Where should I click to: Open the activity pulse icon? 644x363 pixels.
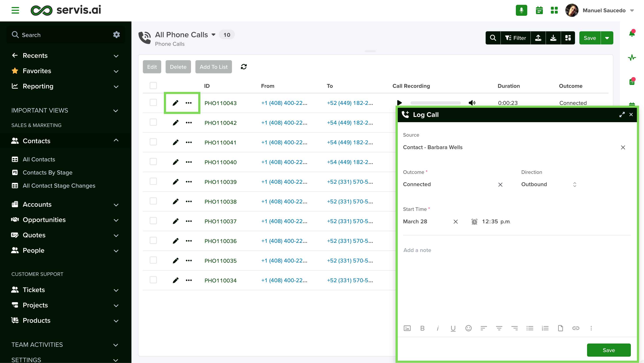[x=632, y=58]
